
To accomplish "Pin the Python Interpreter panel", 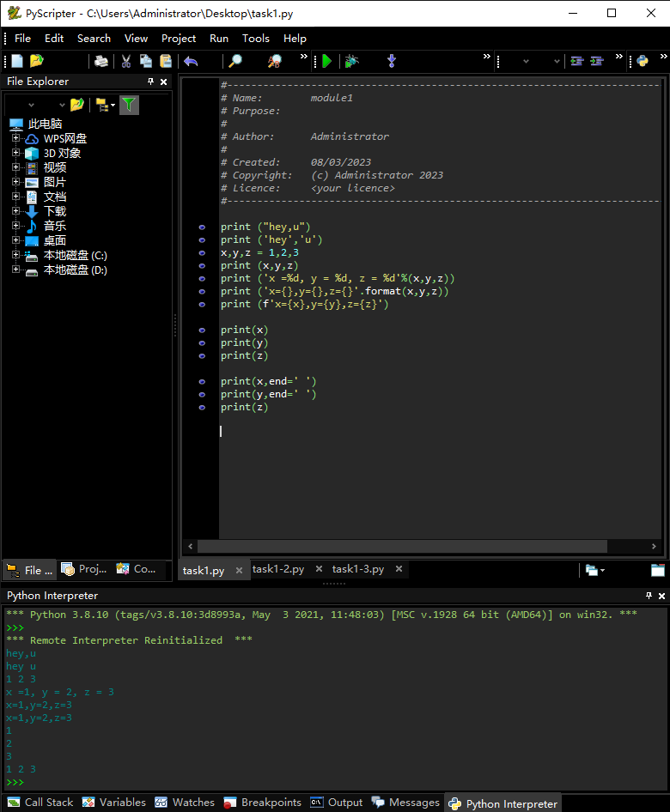I will [649, 596].
